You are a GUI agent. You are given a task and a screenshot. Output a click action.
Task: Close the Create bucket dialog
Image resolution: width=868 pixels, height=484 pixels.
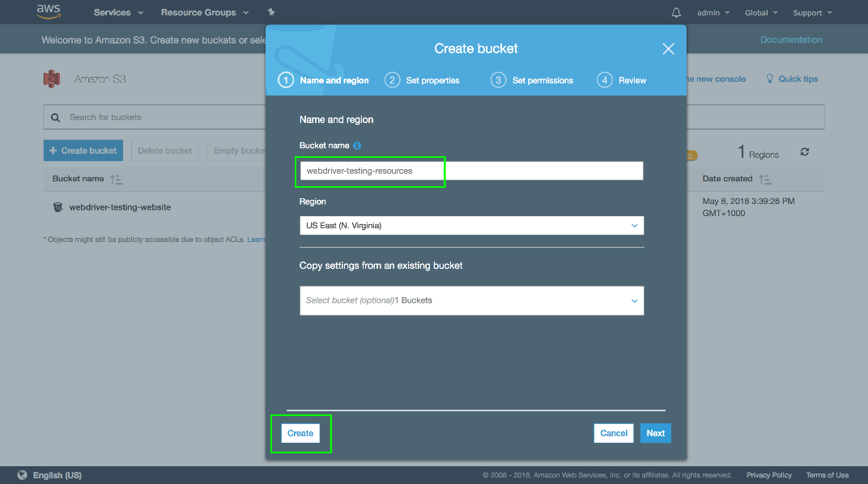[668, 49]
